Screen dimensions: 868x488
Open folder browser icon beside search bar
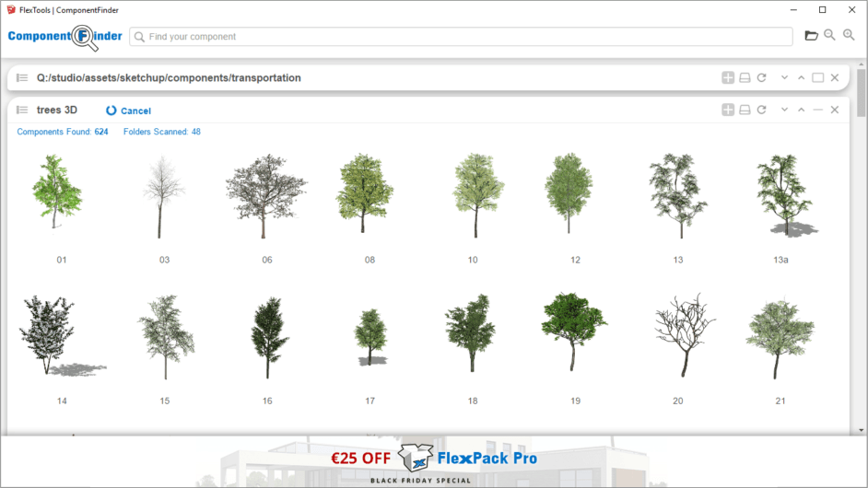811,36
